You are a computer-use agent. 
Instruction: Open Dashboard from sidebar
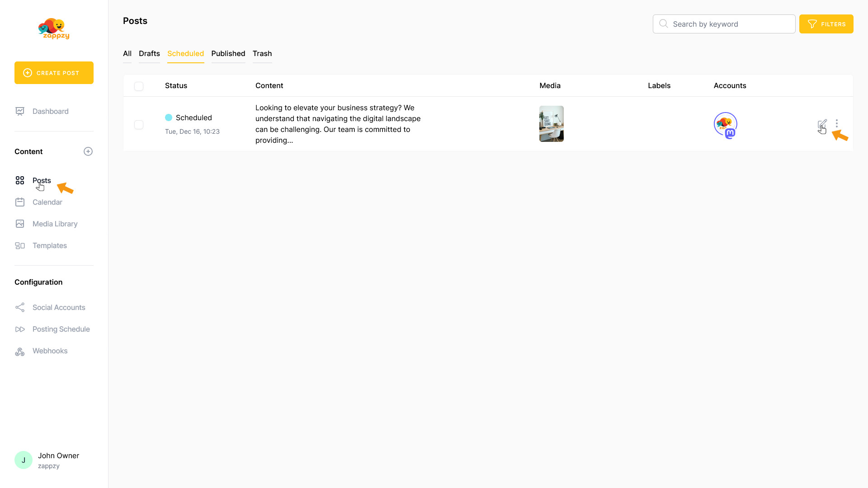pyautogui.click(x=50, y=111)
